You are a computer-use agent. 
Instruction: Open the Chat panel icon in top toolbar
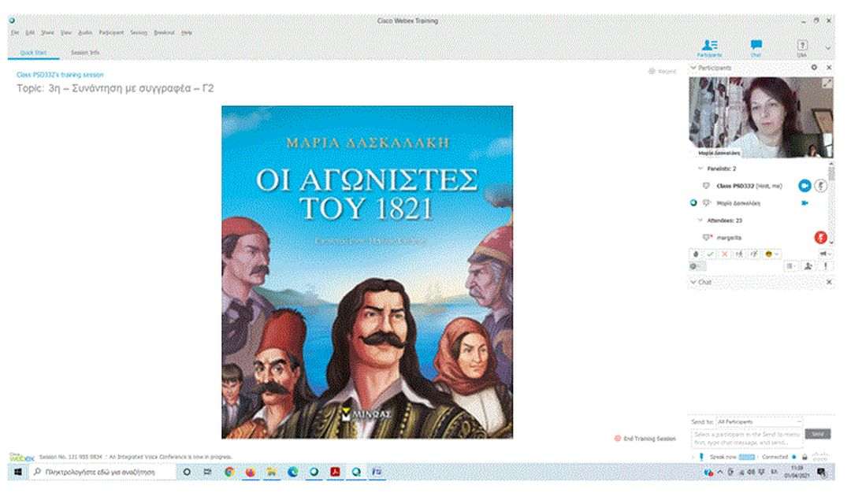(756, 47)
